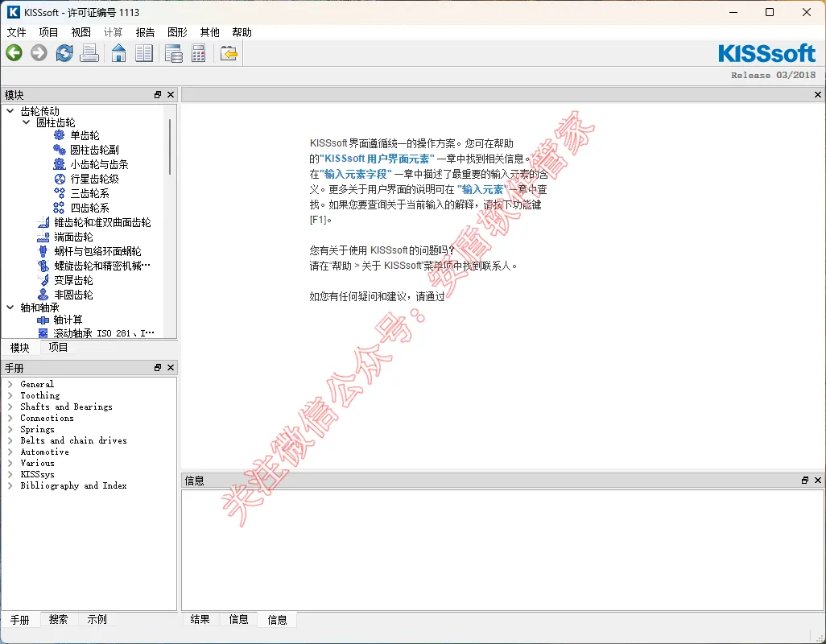
Task: Open the KISSsoft 用户界面元素 link
Action: (x=378, y=159)
